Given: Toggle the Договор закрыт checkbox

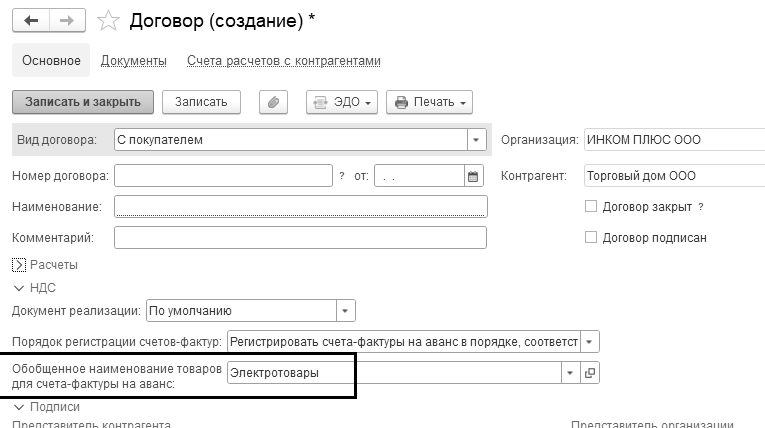Looking at the screenshot, I should (x=591, y=207).
